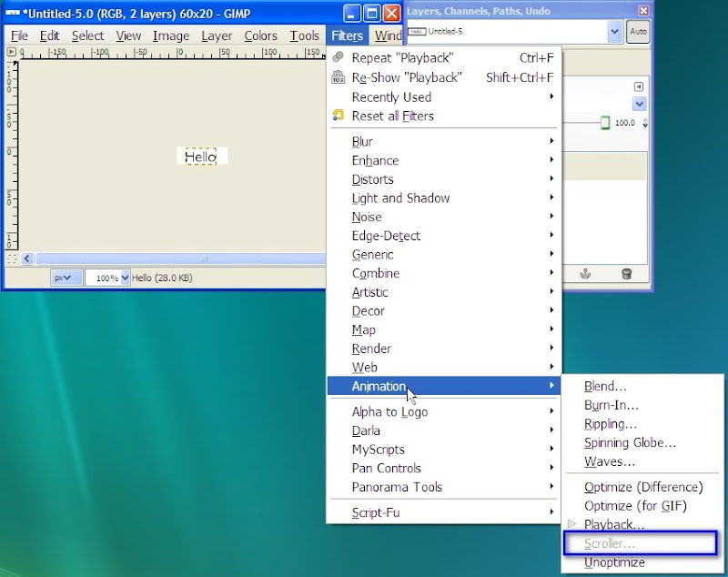The width and height of the screenshot is (728, 577).
Task: Choose Spinning Globe... animation filter
Action: 642,442
